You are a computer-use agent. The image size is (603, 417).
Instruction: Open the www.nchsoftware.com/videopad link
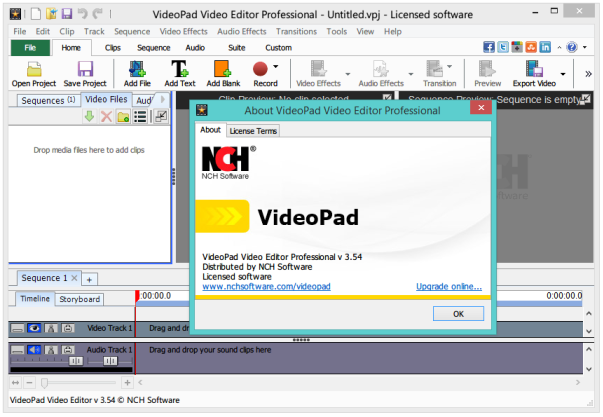tap(266, 286)
